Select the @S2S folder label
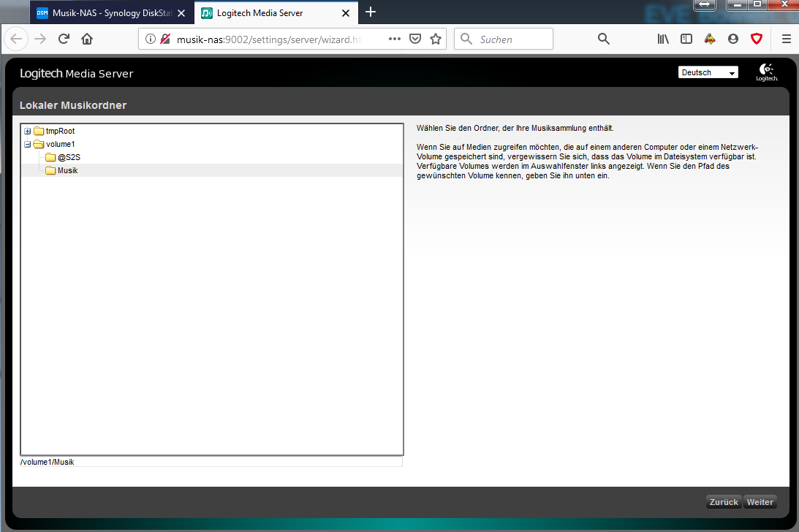Viewport: 799px width, 532px height. pyautogui.click(x=69, y=157)
